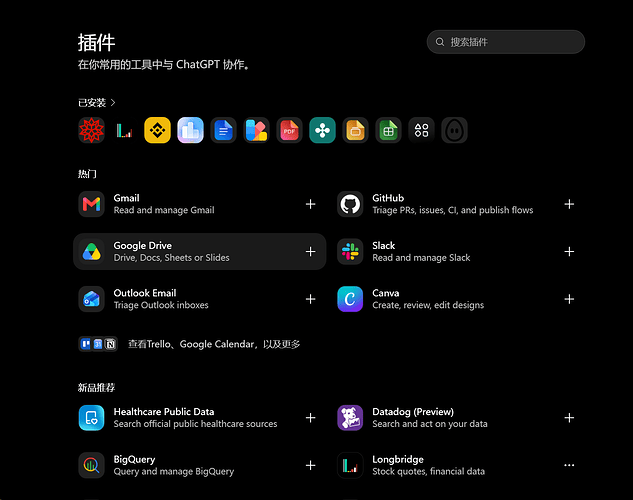Viewport: 633px width, 500px height.
Task: Open the dark egg face installed plugin
Action: click(x=454, y=130)
